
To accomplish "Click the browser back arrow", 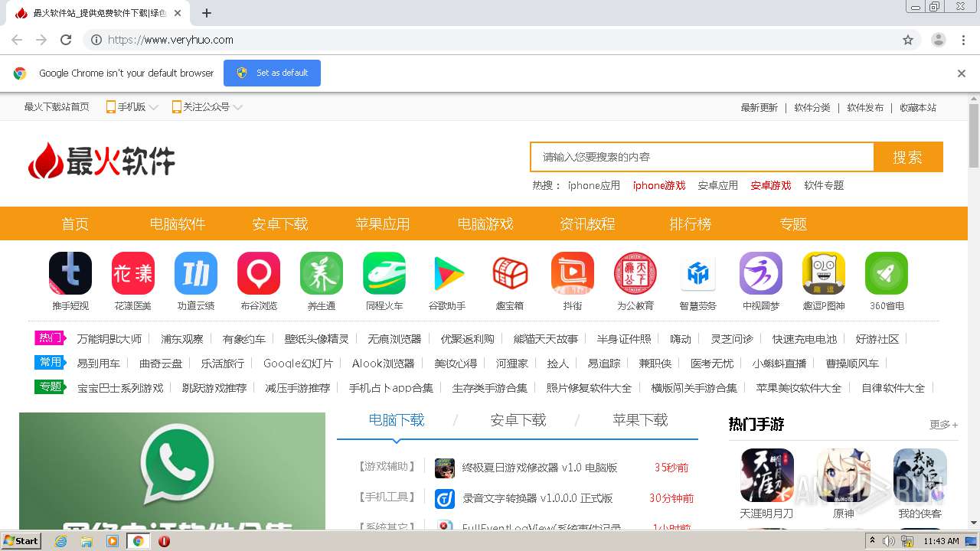I will tap(17, 40).
